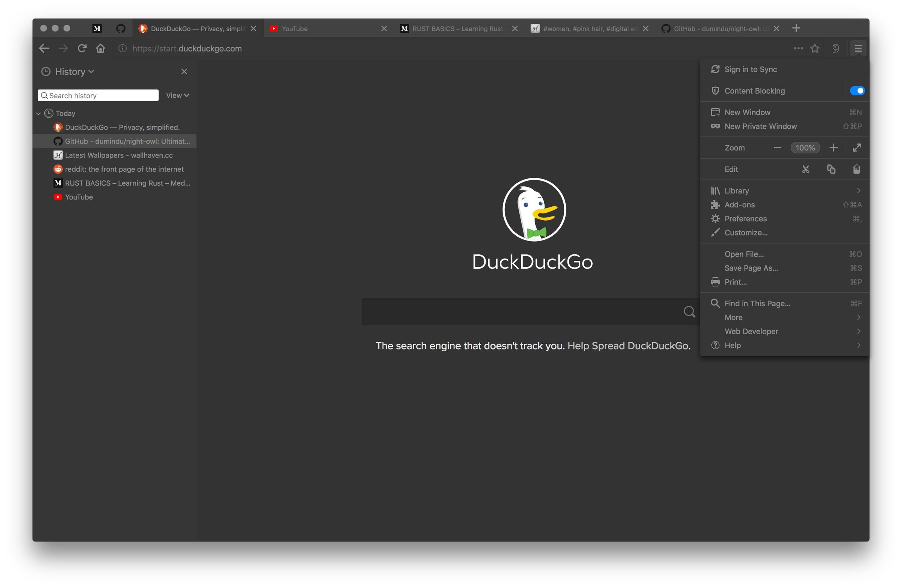Click Help Spread DuckDuckGo link
The width and height of the screenshot is (902, 588).
tap(628, 345)
